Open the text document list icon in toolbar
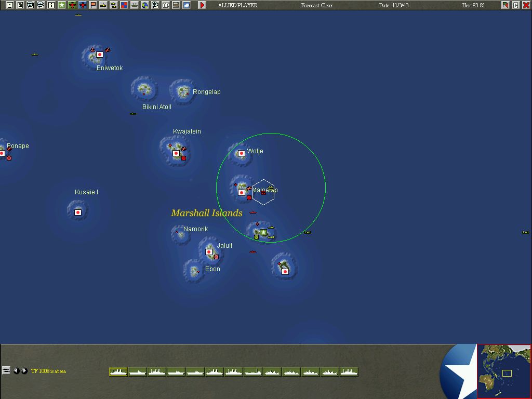The width and height of the screenshot is (532, 399). tap(20, 5)
